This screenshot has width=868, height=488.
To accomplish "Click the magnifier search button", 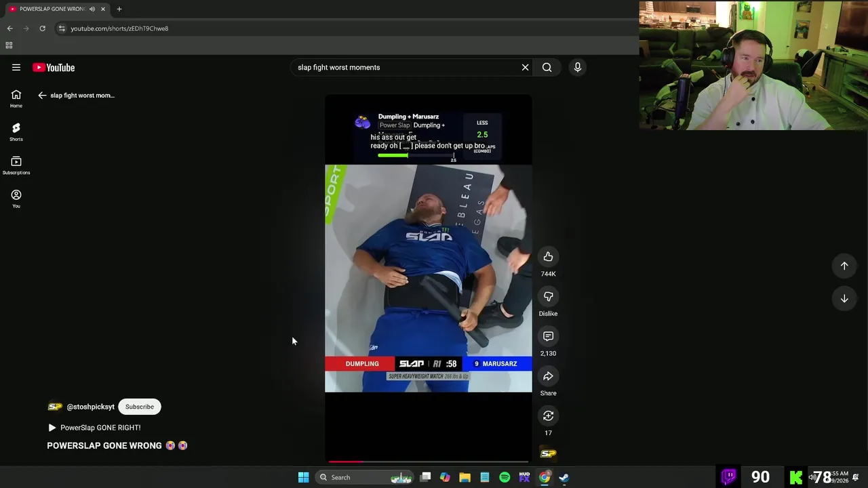I will 547,67.
